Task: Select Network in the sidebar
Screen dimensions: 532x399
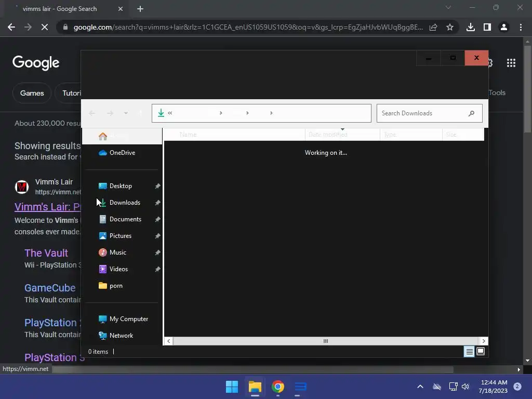Action: tap(121, 336)
